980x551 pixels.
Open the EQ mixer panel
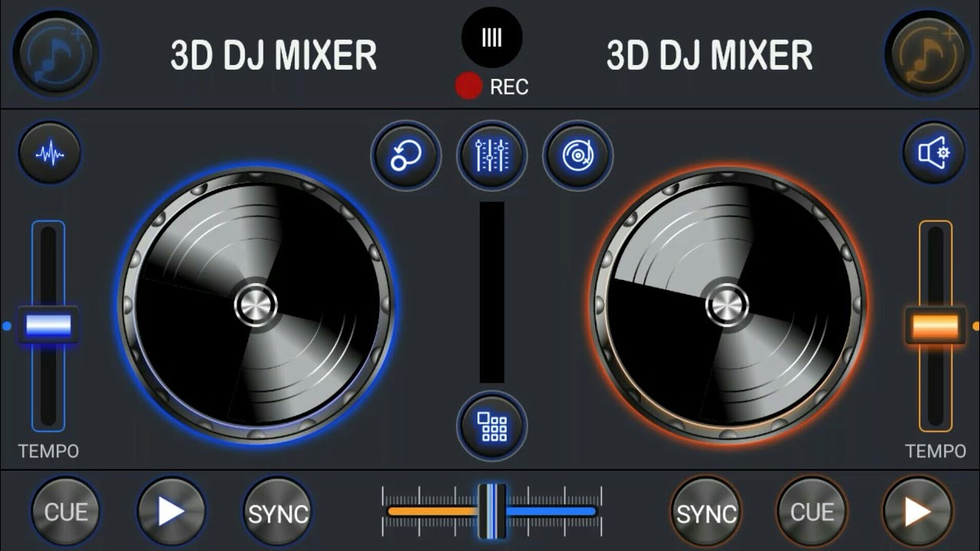tap(492, 155)
